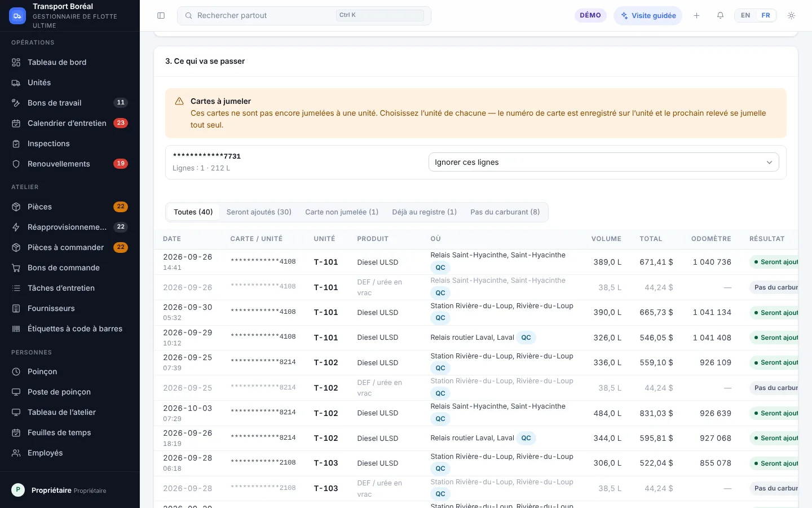Click the DÉMO badge
The width and height of the screenshot is (812, 508).
(590, 15)
